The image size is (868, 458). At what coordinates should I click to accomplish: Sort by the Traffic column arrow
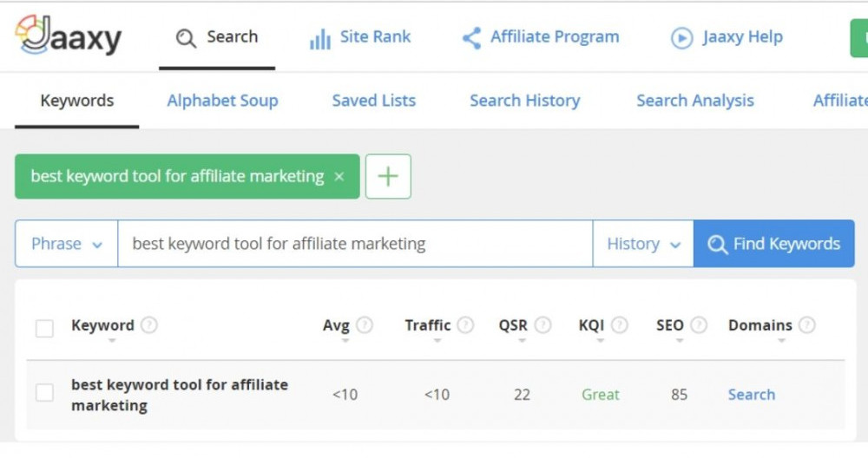point(437,341)
